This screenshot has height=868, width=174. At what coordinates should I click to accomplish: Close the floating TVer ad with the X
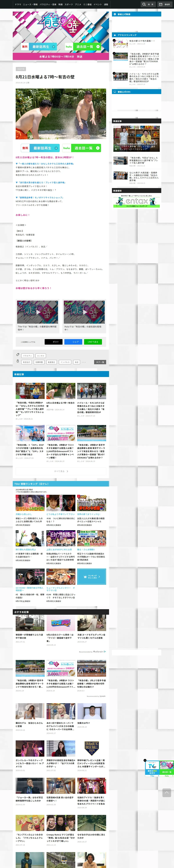145,760
